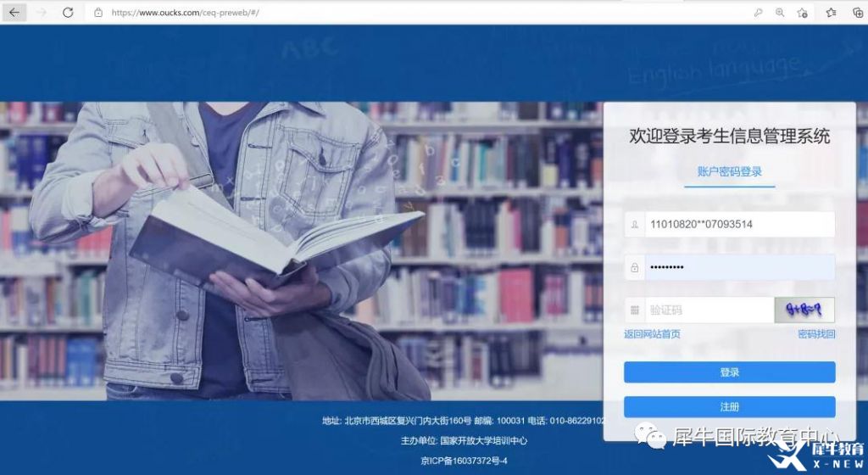Open the favorites list icon
The width and height of the screenshot is (868, 475).
pyautogui.click(x=831, y=13)
